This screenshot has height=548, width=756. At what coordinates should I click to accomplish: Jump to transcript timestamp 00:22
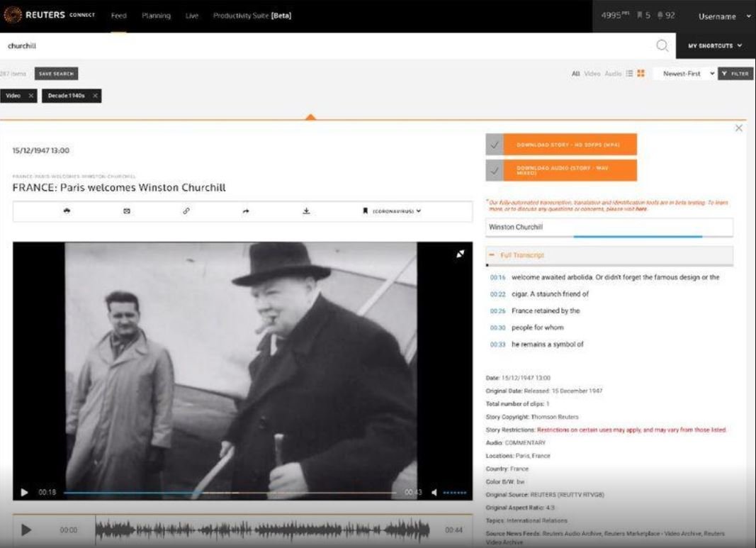[x=497, y=294]
